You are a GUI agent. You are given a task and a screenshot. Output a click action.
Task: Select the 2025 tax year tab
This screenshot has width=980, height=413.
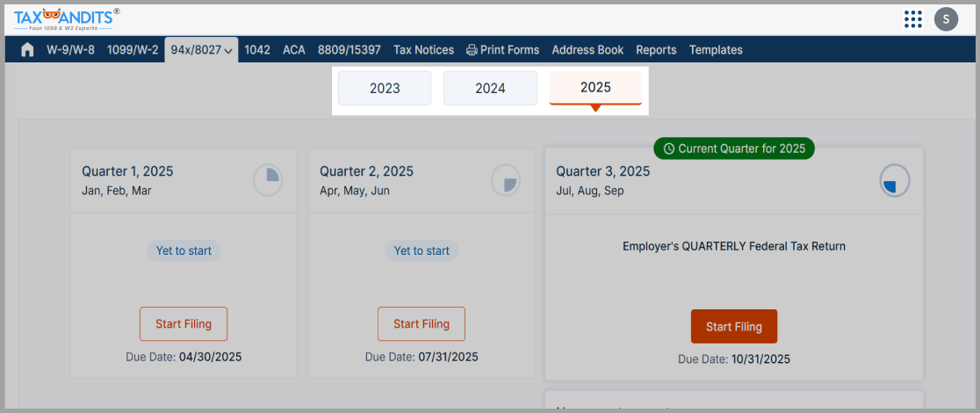(x=595, y=87)
